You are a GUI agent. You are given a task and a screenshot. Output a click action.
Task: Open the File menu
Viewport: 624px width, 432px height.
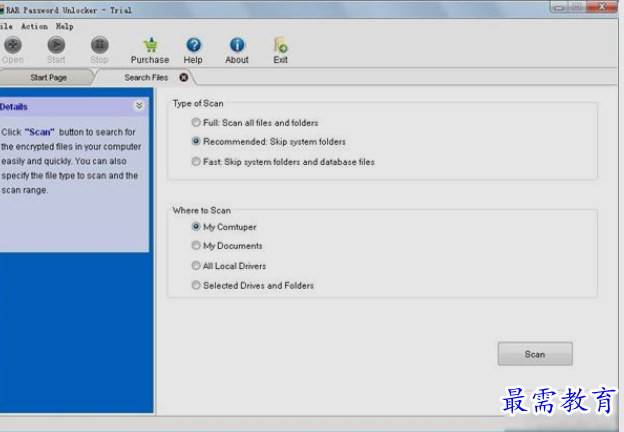coord(6,26)
